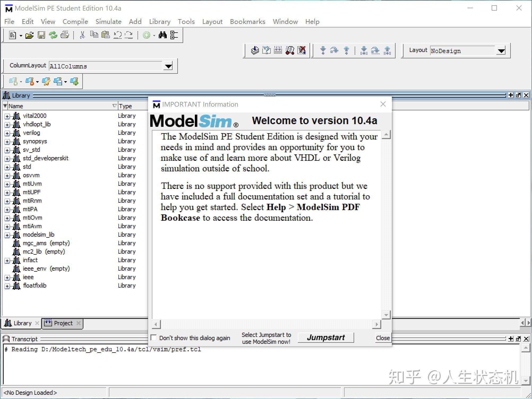Click the Paste toolbar icon
Viewport: 532px width, 399px height.
point(105,35)
